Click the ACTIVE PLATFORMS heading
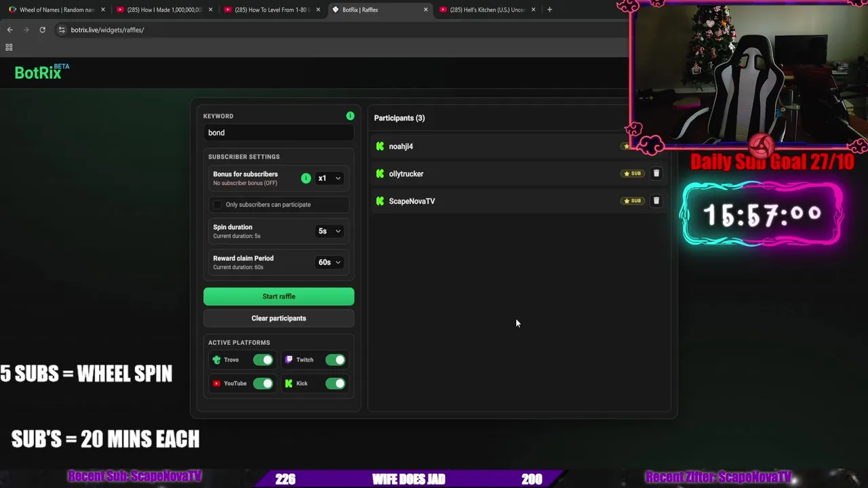The image size is (868, 488). 239,342
